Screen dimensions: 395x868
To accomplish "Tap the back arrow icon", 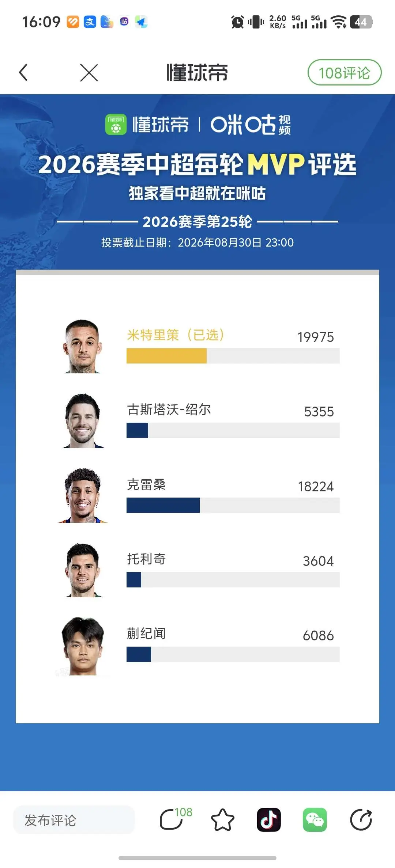I will pos(23,72).
